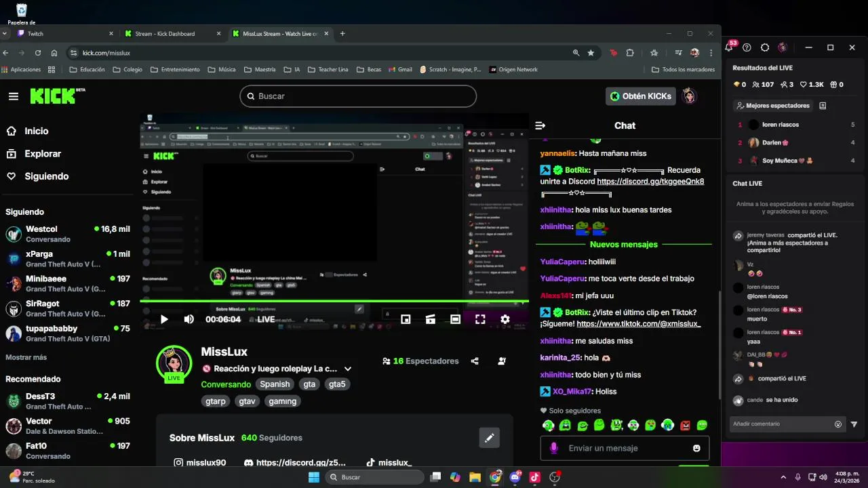Open Chrome extensions puzzle icon
This screenshot has height=488, width=868.
click(x=630, y=53)
